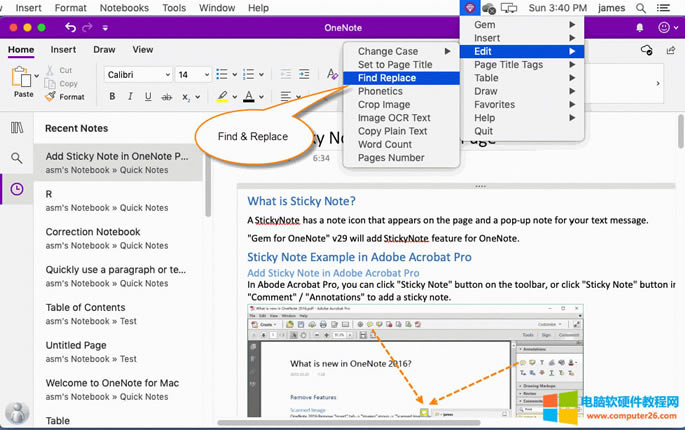The image size is (685, 430).
Task: Click the search magnifier in the sidebar
Action: click(x=17, y=158)
